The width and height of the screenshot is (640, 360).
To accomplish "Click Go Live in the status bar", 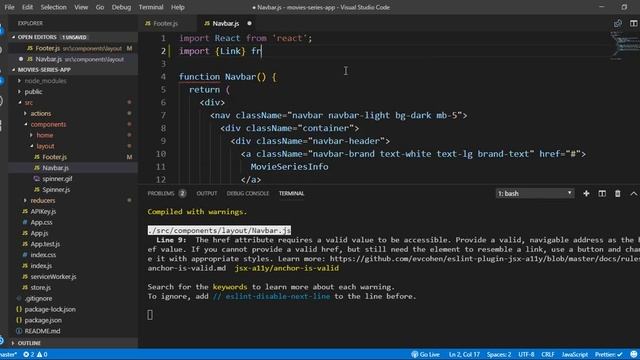I will pyautogui.click(x=425, y=354).
